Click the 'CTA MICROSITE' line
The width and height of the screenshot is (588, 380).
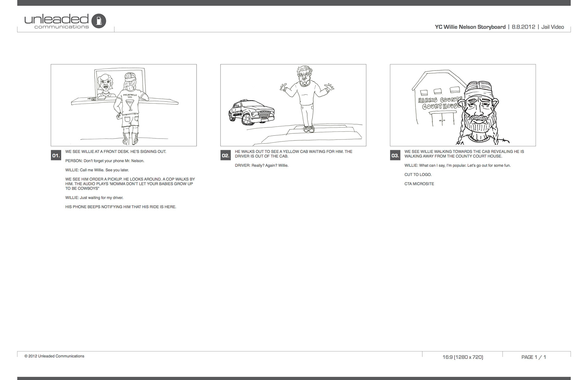point(419,184)
